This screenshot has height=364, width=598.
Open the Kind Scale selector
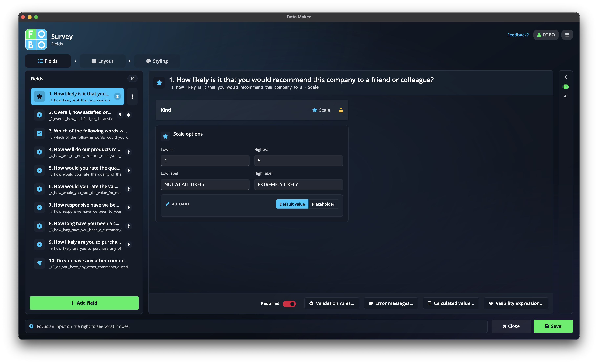click(321, 110)
